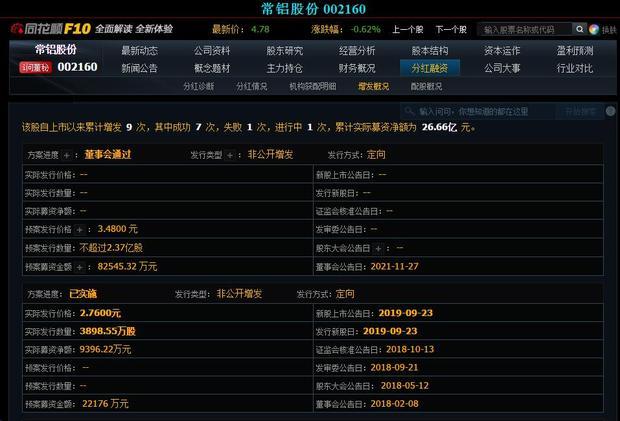Click the 已实施 plan progress status
This screenshot has width=620, height=421.
click(83, 294)
